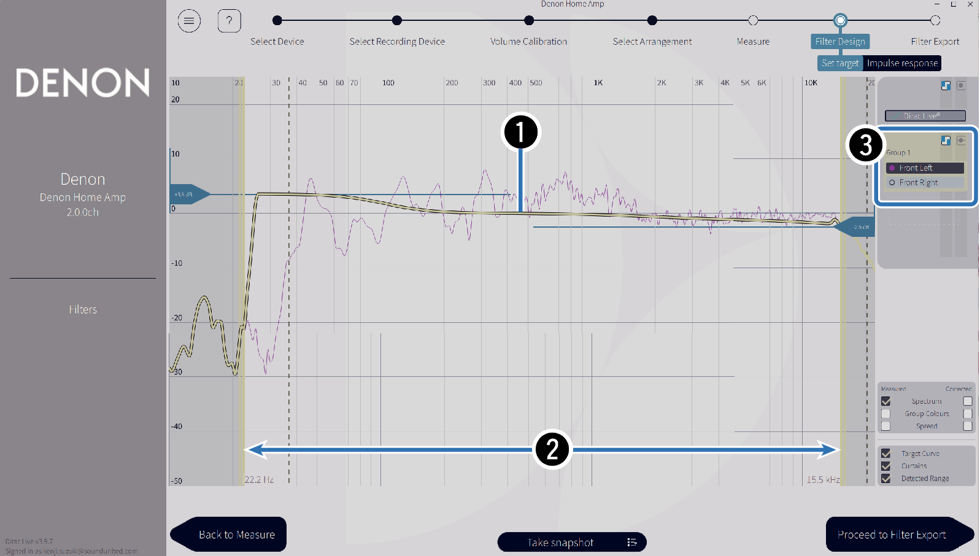This screenshot has width=980, height=556.
Task: Enable the Corrected Spread checkbox
Action: [x=968, y=426]
